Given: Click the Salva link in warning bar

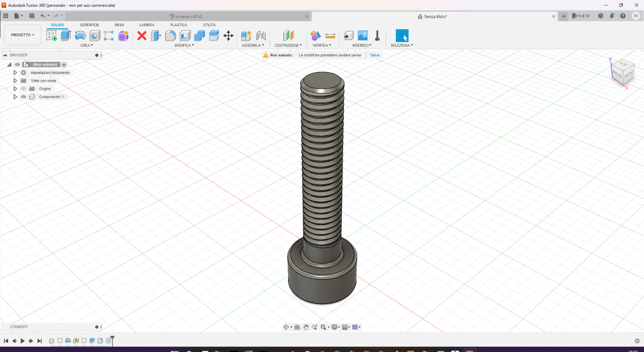Looking at the screenshot, I should [375, 55].
